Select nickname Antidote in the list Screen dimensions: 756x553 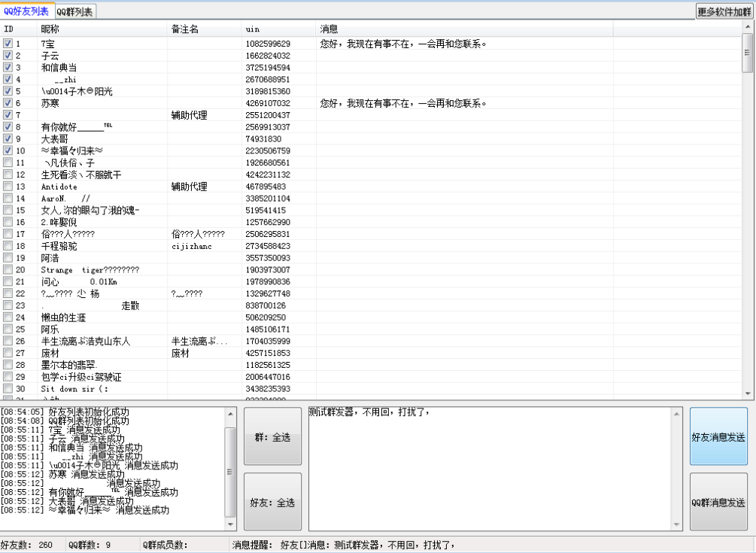[x=59, y=187]
